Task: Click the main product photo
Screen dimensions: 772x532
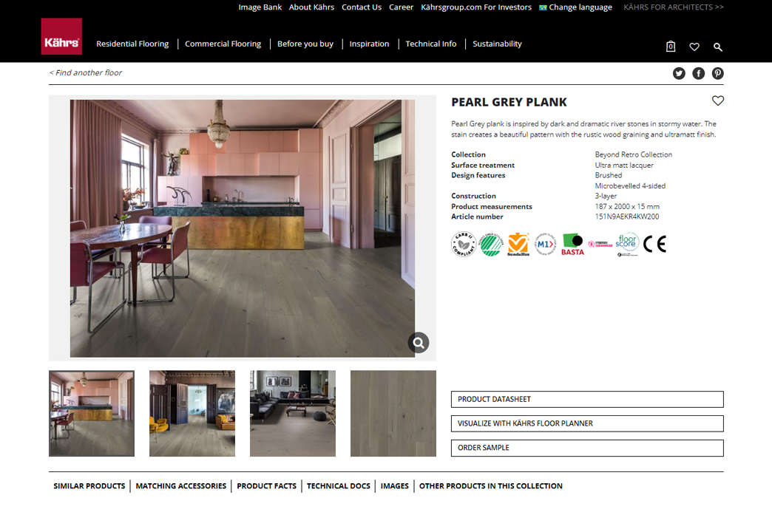Action: pos(243,228)
